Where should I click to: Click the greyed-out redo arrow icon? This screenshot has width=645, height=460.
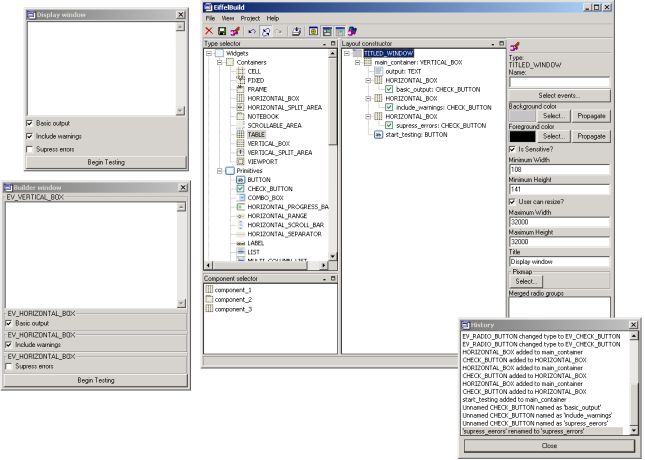coord(278,31)
